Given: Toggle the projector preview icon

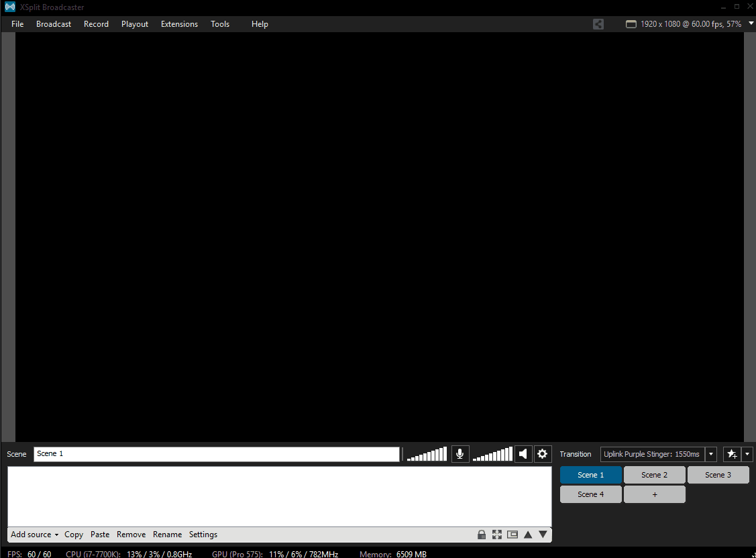Looking at the screenshot, I should click(x=512, y=534).
